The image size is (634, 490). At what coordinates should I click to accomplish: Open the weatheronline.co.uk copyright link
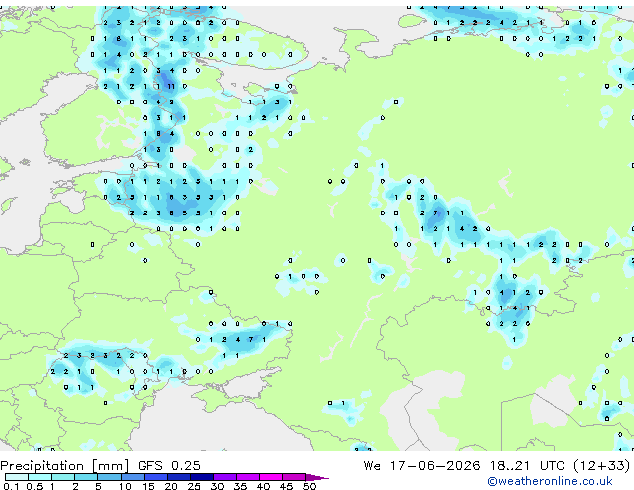[x=550, y=481]
